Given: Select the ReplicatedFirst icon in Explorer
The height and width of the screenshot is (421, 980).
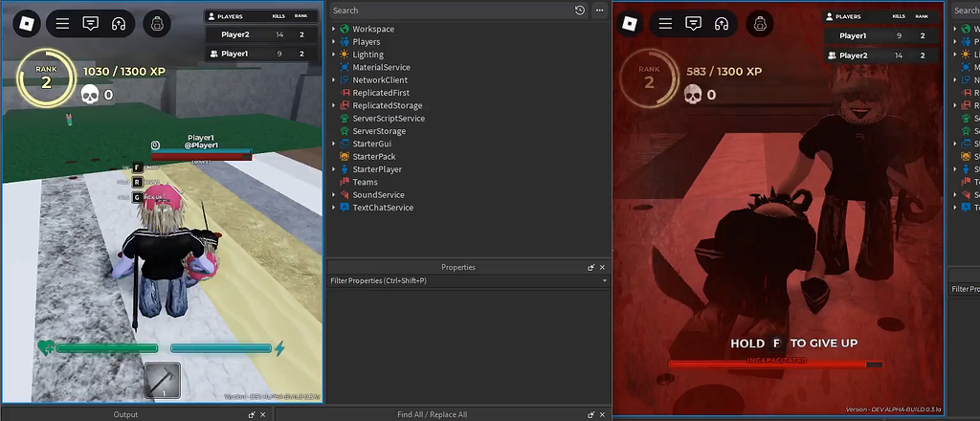Looking at the screenshot, I should 345,93.
